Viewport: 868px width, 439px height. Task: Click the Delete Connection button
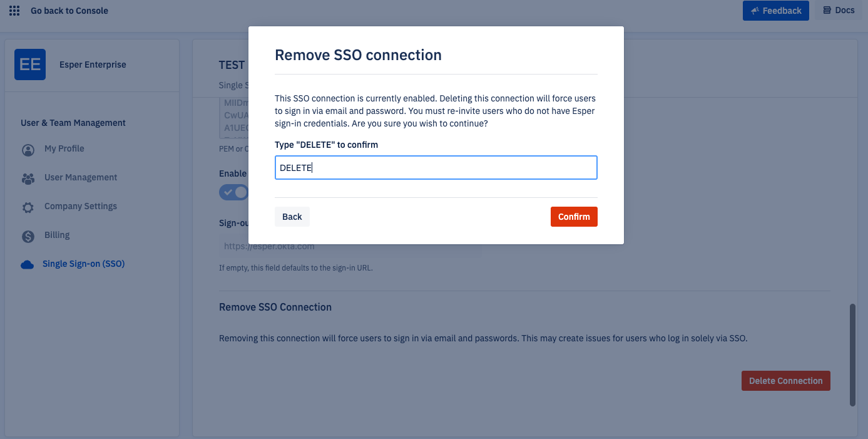[x=785, y=381]
